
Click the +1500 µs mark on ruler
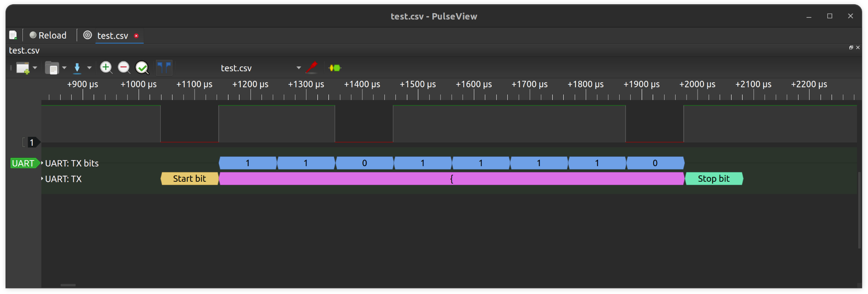(x=418, y=84)
